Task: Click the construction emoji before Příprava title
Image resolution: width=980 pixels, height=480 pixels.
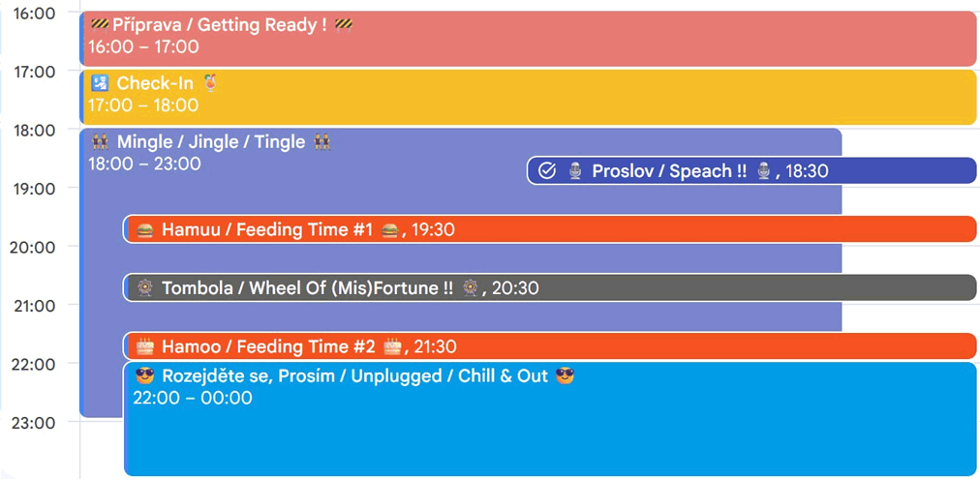Action: 99,25
